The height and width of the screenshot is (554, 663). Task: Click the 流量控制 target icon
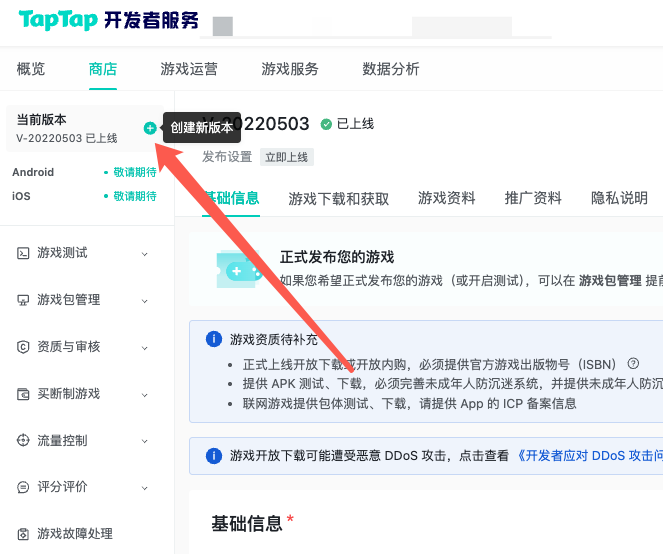23,441
